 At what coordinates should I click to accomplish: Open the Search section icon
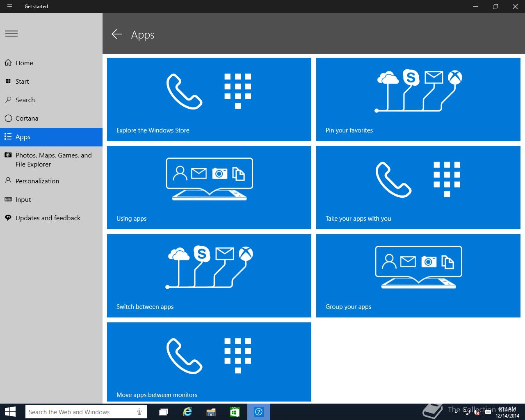(8, 100)
